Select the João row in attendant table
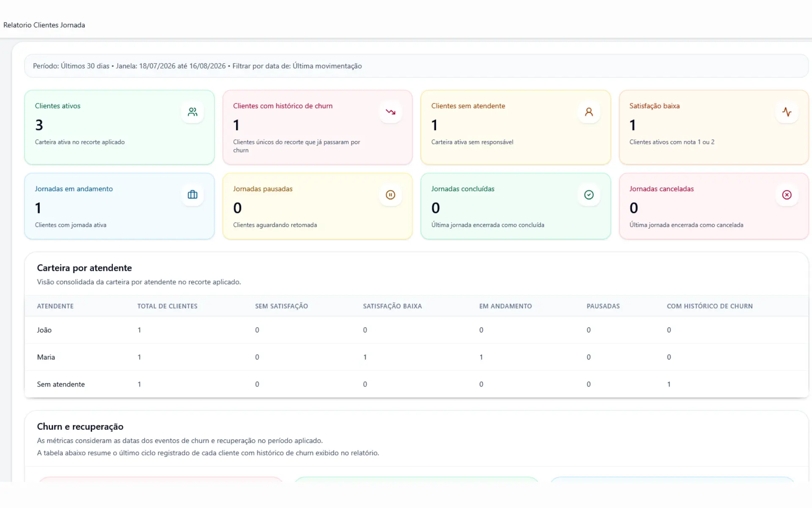This screenshot has width=812, height=508. click(416, 330)
